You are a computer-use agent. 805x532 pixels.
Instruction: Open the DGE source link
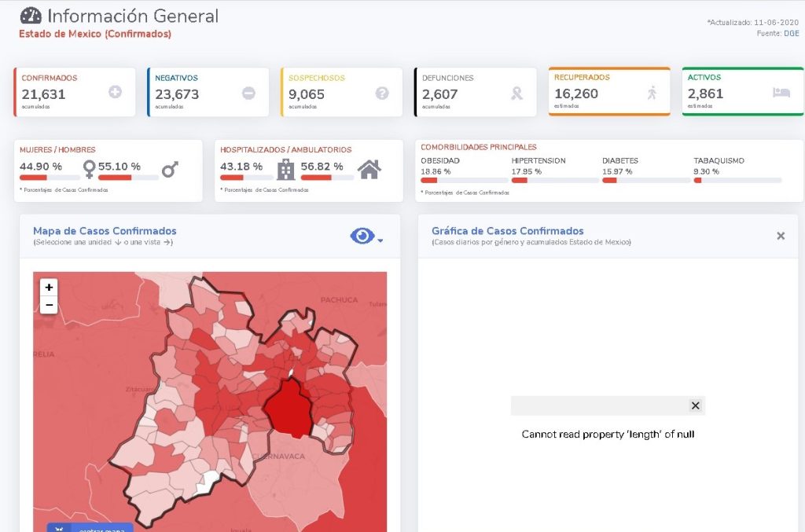point(791,33)
